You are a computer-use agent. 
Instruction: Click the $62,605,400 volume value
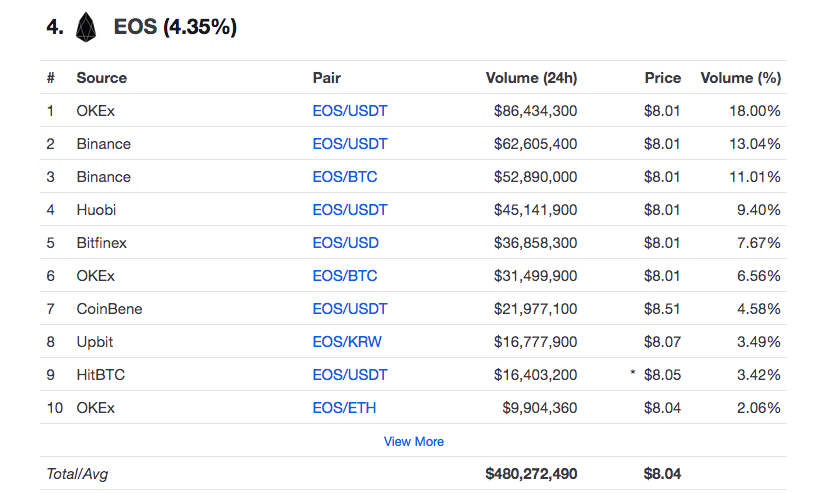536,144
